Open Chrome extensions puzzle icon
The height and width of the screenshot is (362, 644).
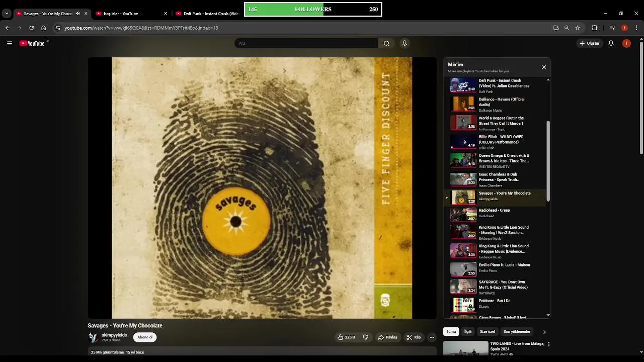594,28
